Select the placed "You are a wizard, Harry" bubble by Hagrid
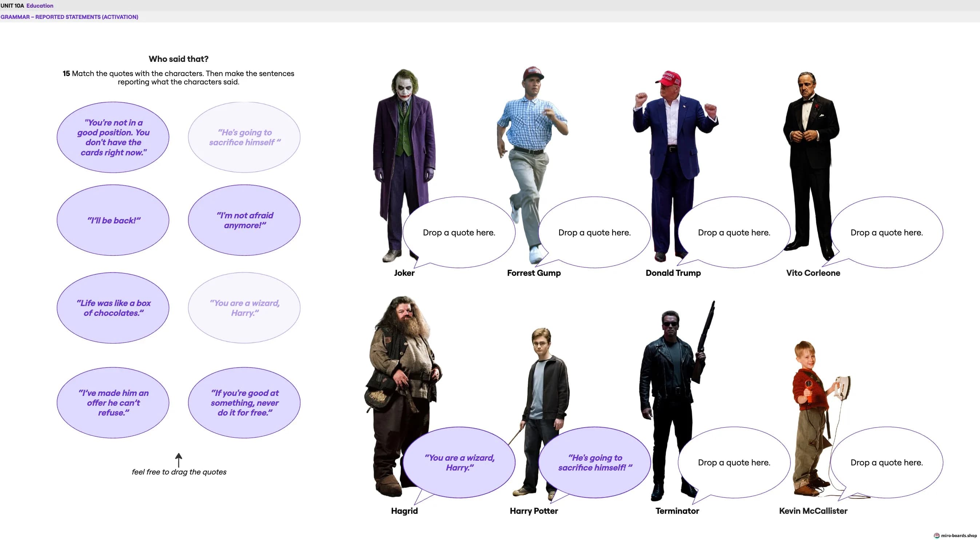Image resolution: width=980 pixels, height=540 pixels. click(x=459, y=462)
